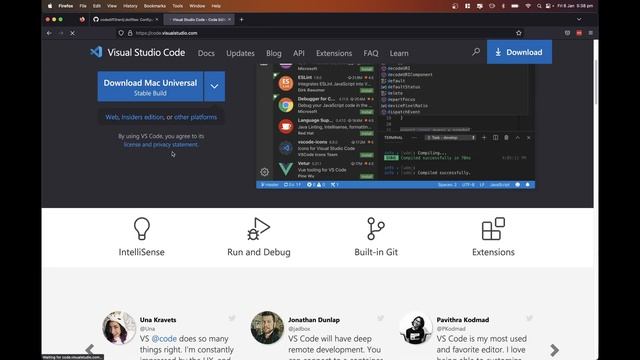Open the Firefox hamburger menu
This screenshot has width=640, height=360.
click(x=591, y=33)
